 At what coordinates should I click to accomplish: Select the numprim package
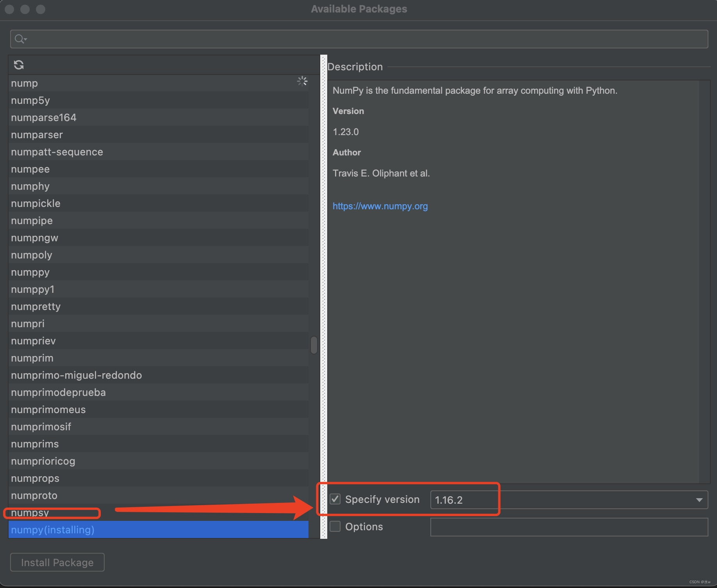click(158, 358)
